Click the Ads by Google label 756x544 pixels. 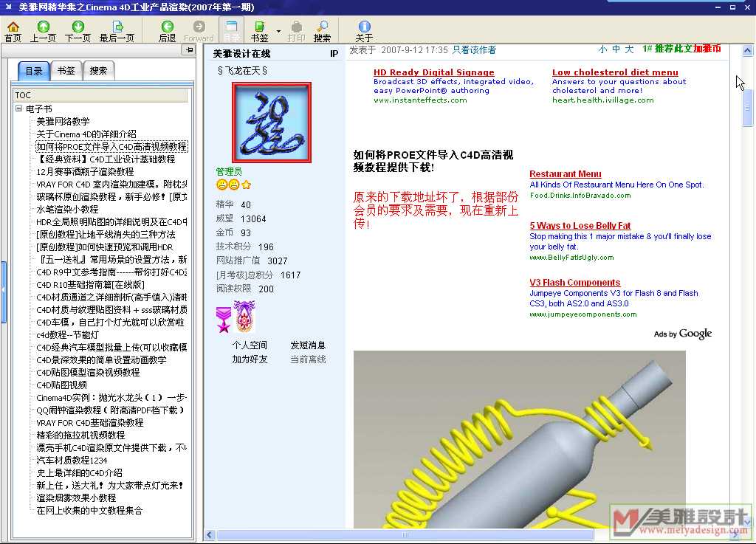683,334
